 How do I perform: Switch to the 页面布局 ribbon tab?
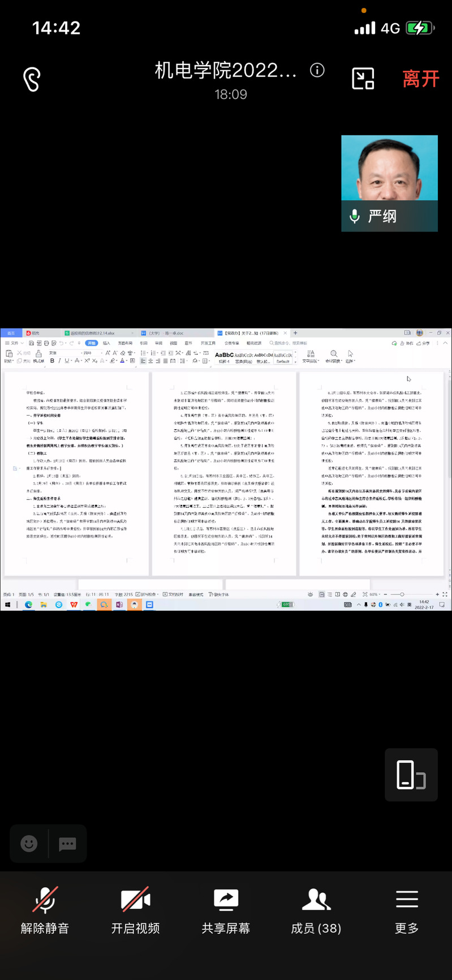tap(125, 343)
